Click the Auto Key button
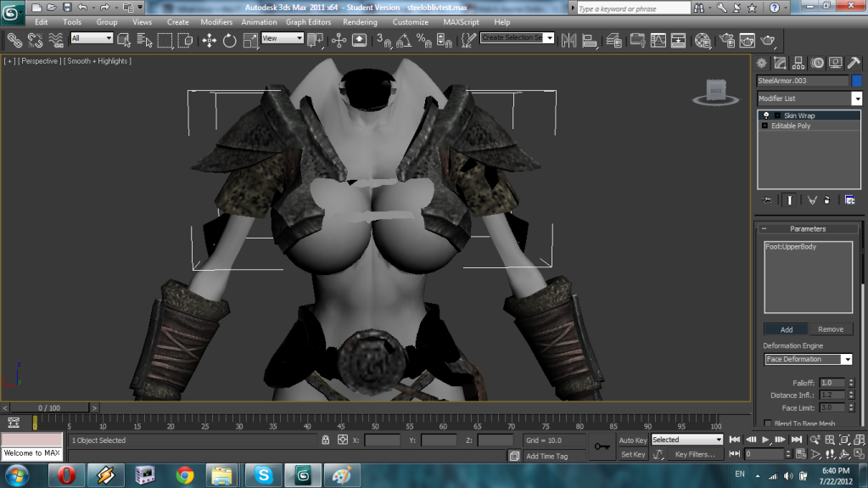The height and width of the screenshot is (488, 868). 633,440
